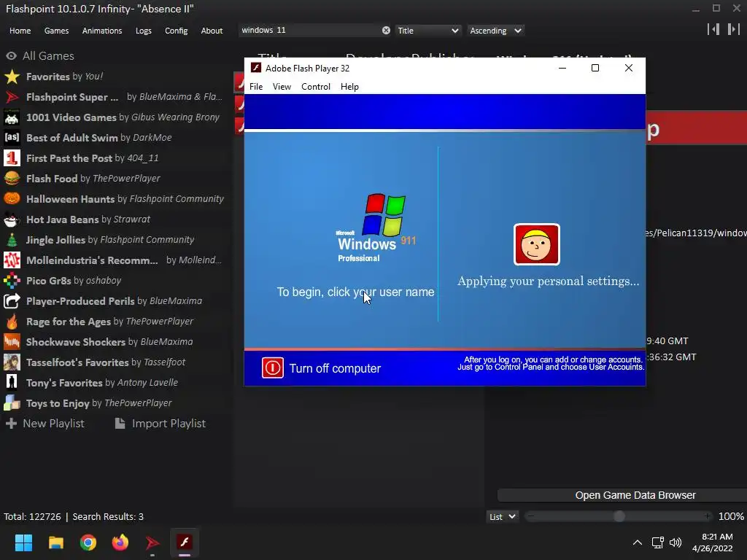Image resolution: width=747 pixels, height=560 pixels.
Task: Click the network icon in system tray
Action: click(x=658, y=542)
